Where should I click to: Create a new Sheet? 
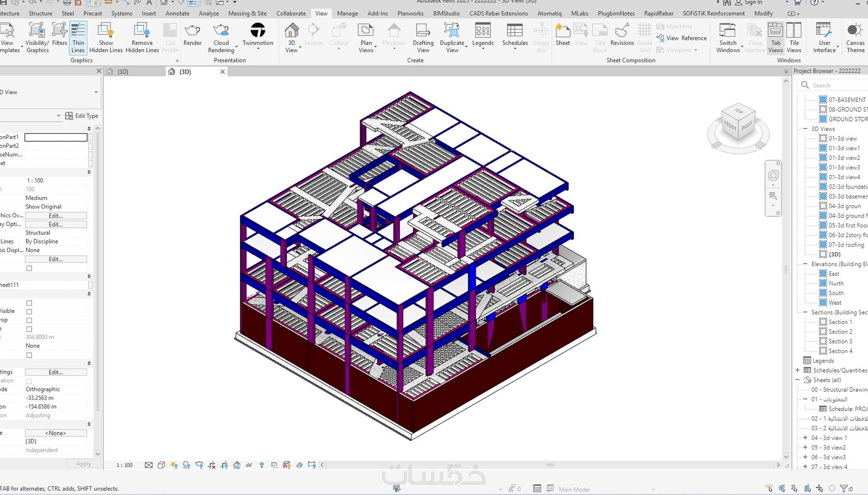563,35
